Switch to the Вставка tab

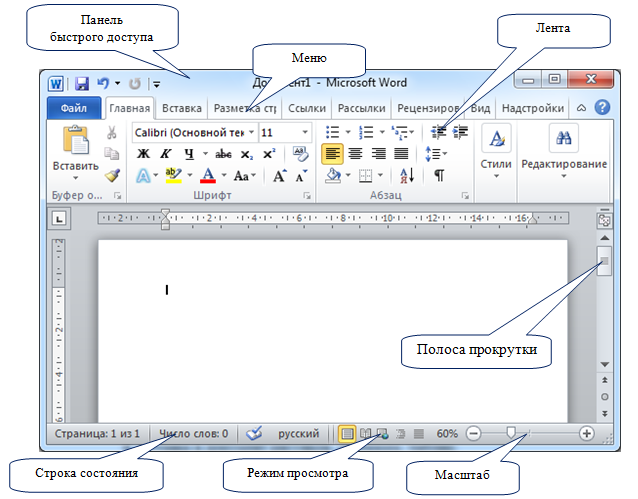(x=181, y=108)
